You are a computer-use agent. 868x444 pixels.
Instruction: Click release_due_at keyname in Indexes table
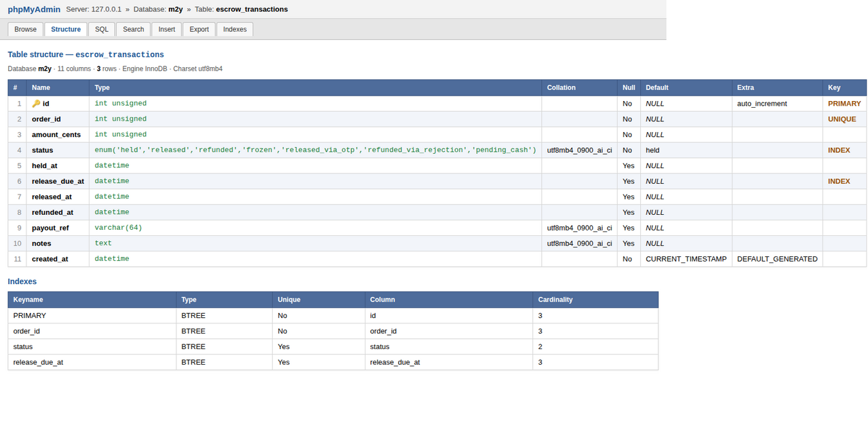tap(38, 363)
